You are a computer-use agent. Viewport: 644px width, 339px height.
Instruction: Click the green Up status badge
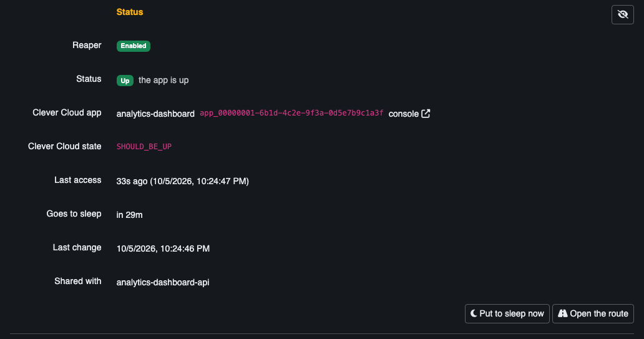pos(125,81)
